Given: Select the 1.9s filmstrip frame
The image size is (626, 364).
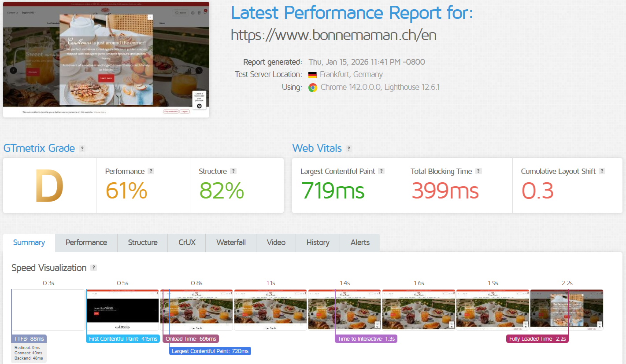Looking at the screenshot, I should (x=493, y=310).
